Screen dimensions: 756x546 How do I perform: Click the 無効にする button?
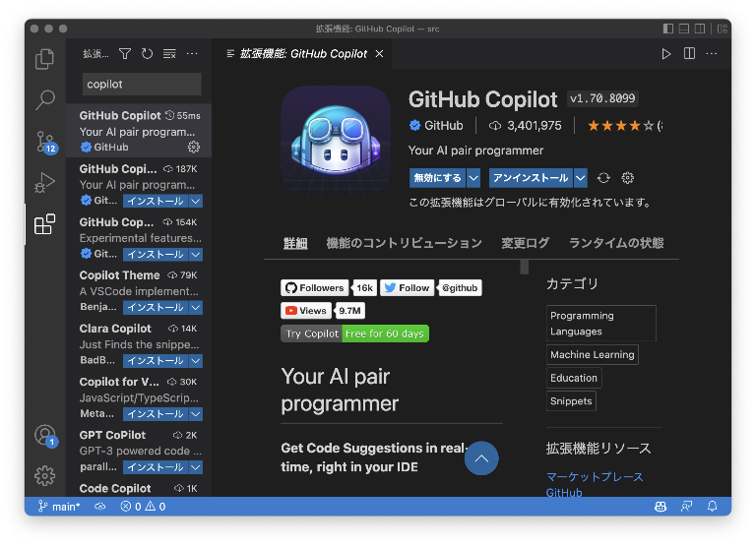437,178
